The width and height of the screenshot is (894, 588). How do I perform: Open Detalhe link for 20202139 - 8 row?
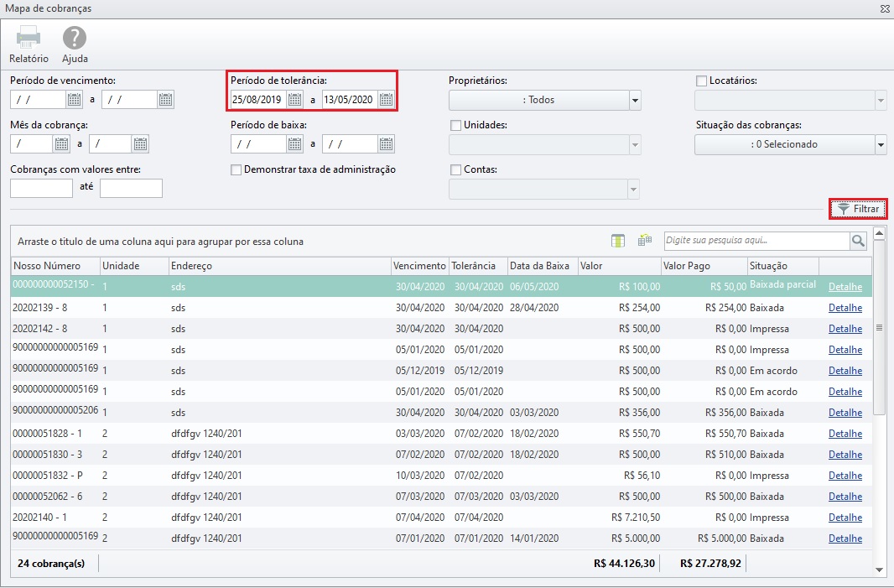[x=845, y=308]
